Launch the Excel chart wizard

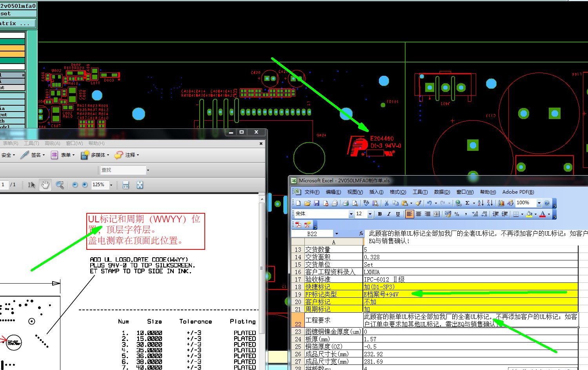pos(501,203)
